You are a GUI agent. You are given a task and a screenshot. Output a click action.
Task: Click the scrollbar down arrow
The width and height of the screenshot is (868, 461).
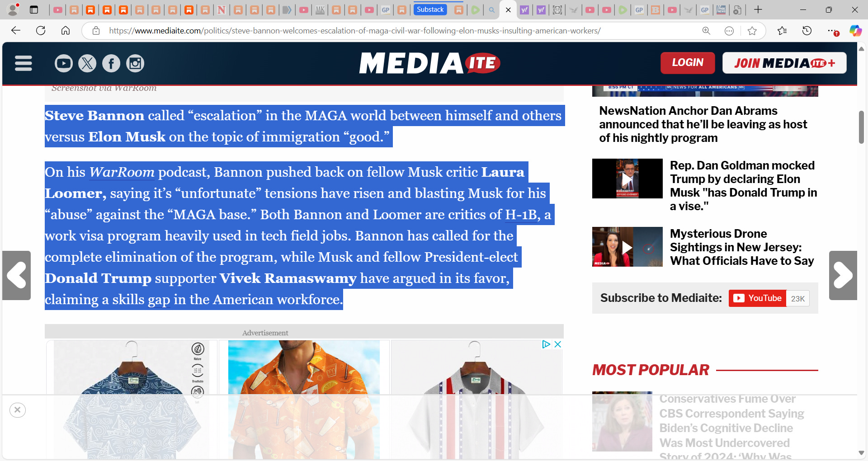click(x=861, y=453)
